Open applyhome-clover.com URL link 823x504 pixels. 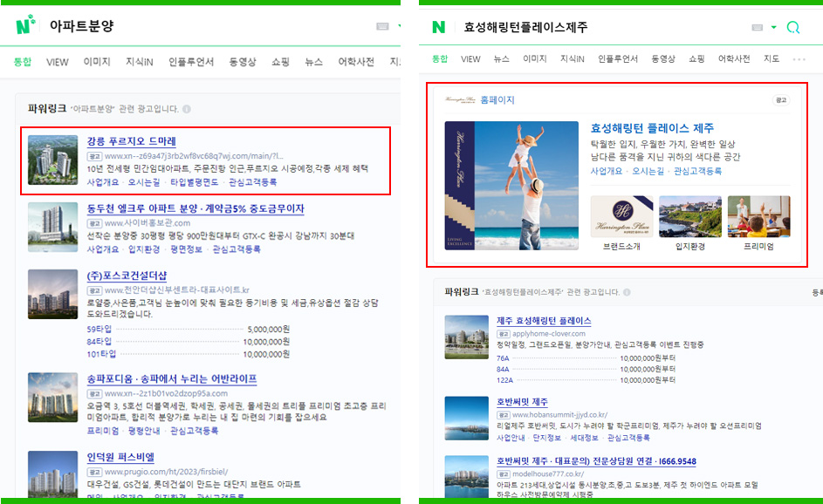[x=548, y=334]
